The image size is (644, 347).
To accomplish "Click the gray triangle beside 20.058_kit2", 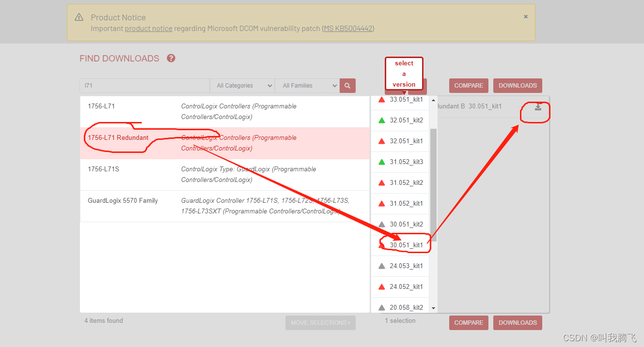I will [382, 308].
